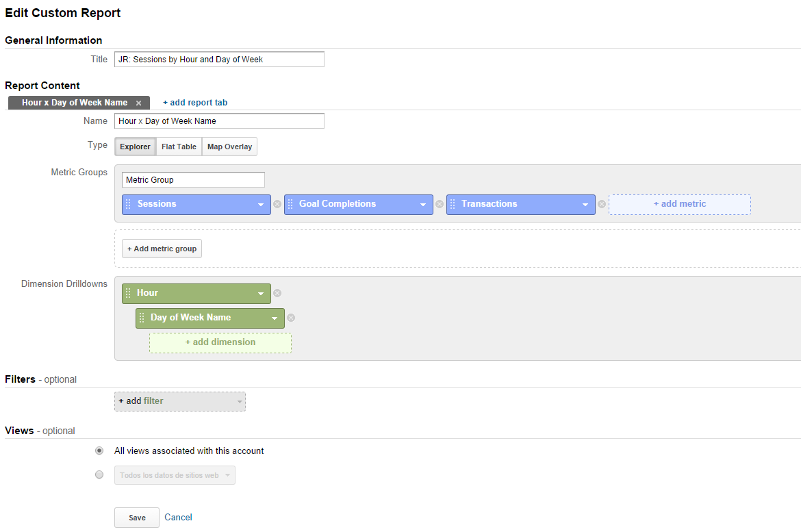Click the Hour dimension drag handle
The image size is (801, 532).
coord(128,293)
